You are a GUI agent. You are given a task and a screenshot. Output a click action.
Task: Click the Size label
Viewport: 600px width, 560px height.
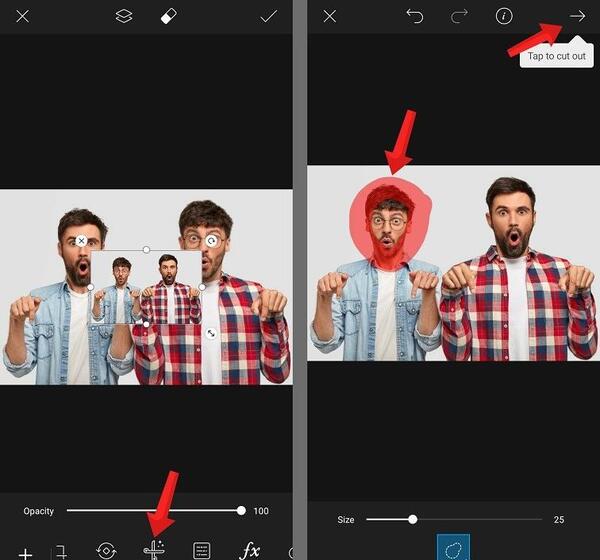(x=346, y=520)
